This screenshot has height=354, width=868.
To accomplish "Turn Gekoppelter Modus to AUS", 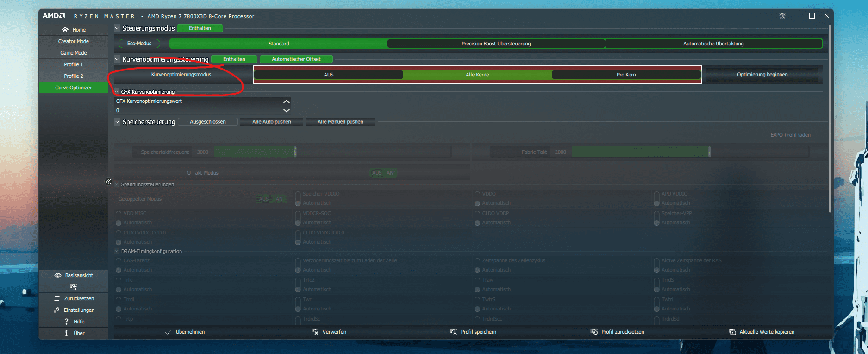I will (x=264, y=199).
